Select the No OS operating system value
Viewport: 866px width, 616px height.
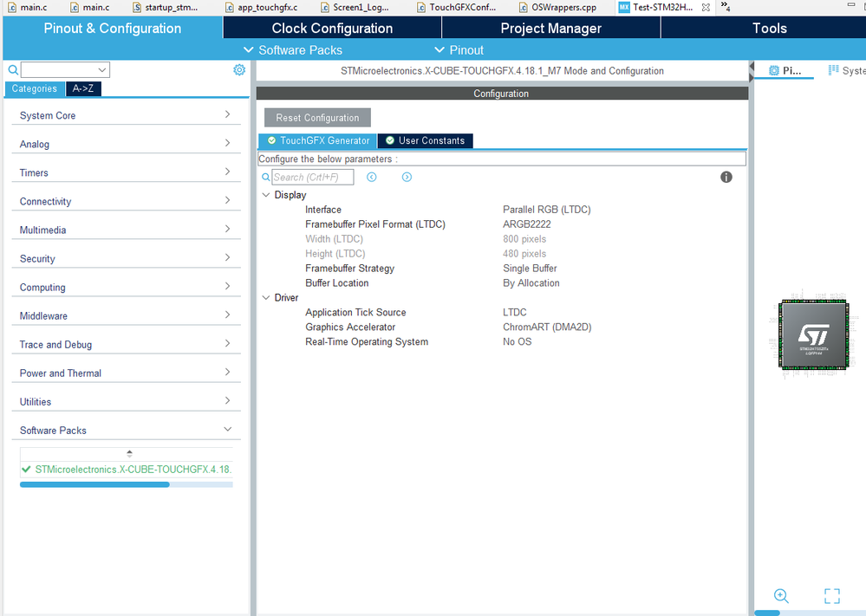pyautogui.click(x=517, y=341)
